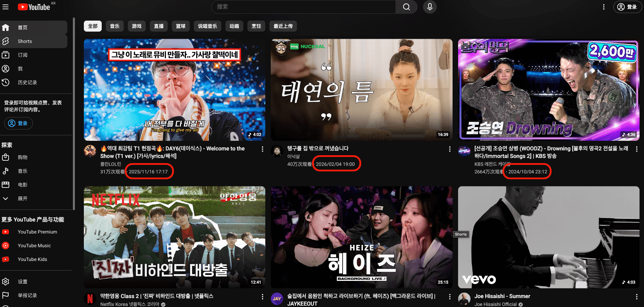Click into the 搜索 search field
644x307 pixels.
[x=302, y=7]
